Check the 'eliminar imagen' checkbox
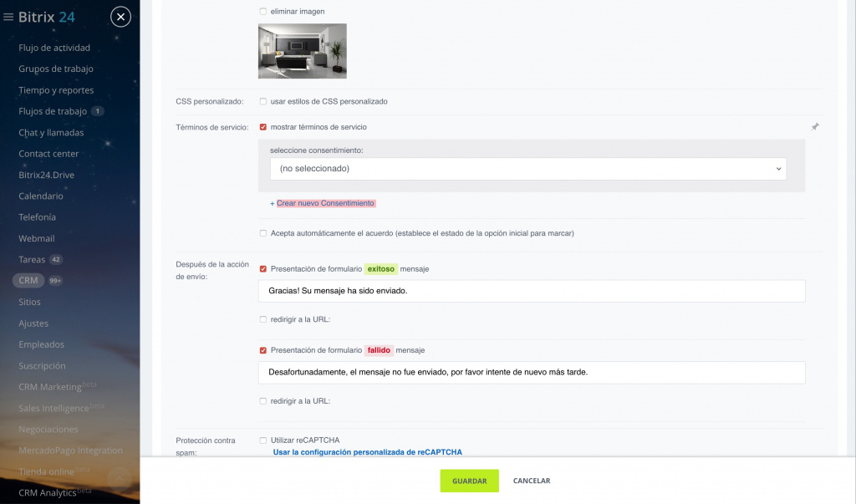This screenshot has width=856, height=504. (263, 12)
